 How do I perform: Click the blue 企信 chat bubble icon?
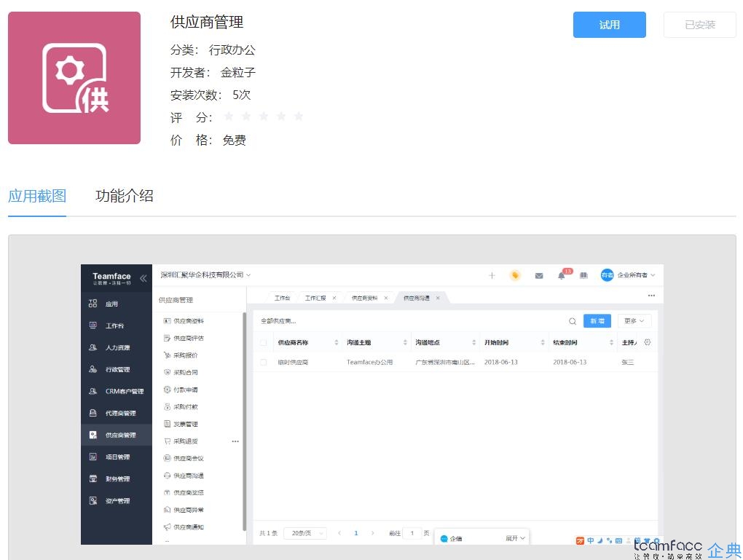click(x=444, y=539)
